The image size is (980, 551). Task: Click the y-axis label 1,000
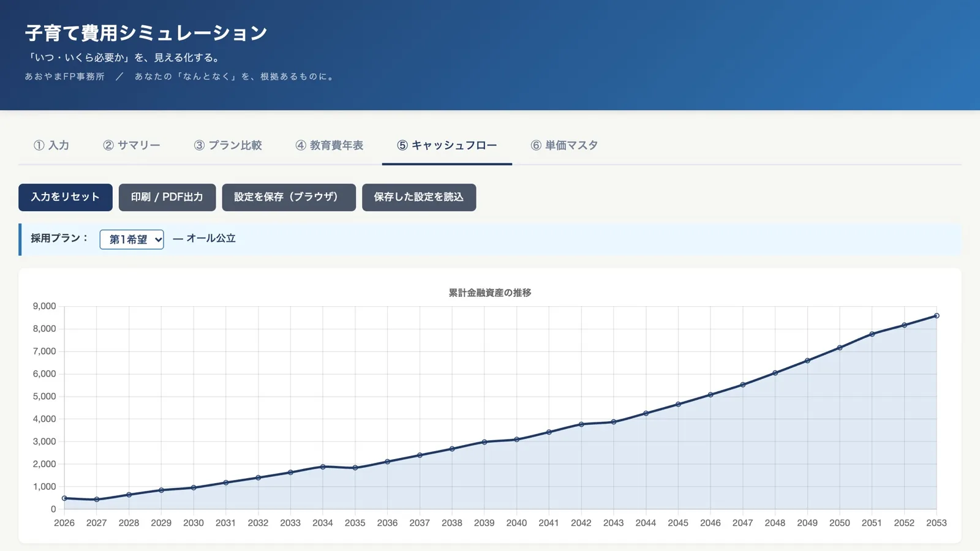(44, 487)
